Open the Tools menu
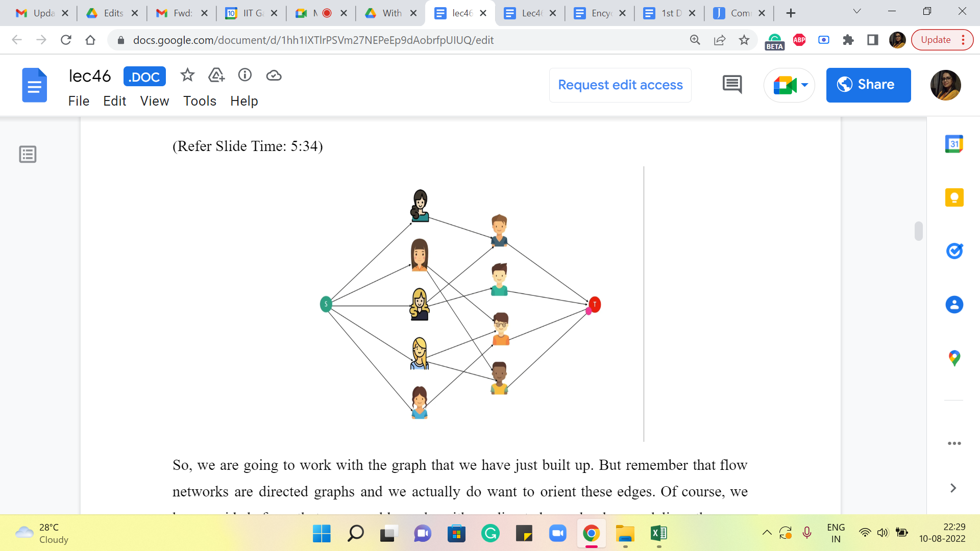Viewport: 980px width, 551px height. pos(200,101)
